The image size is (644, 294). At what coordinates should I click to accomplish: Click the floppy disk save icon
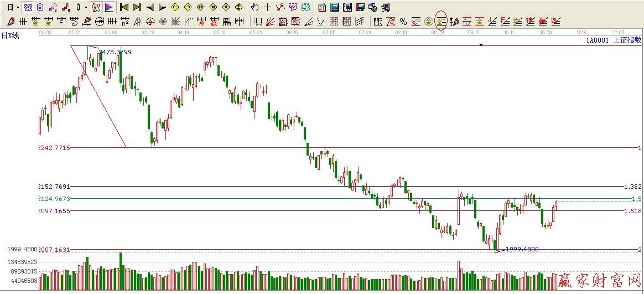360,7
